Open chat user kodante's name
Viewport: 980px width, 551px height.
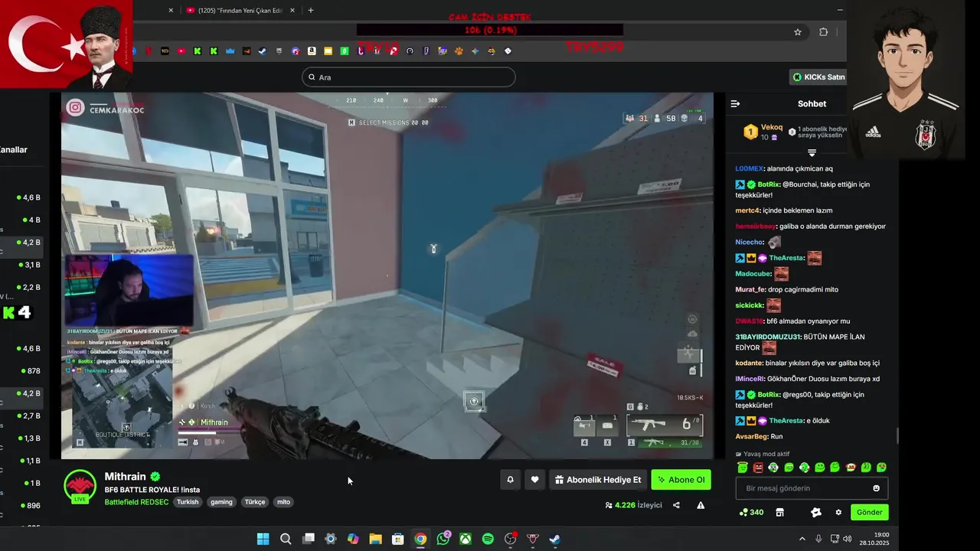750,364
